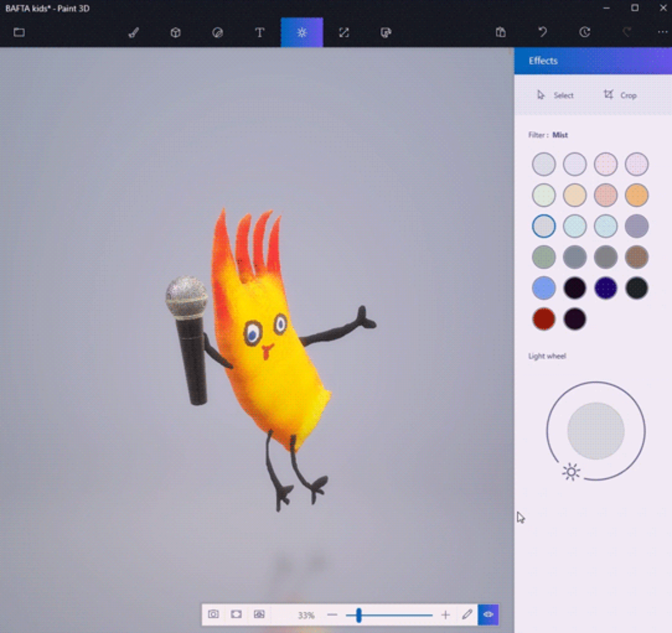This screenshot has height=633, width=672.
Task: Open the 3D shapes tool
Action: tap(175, 32)
